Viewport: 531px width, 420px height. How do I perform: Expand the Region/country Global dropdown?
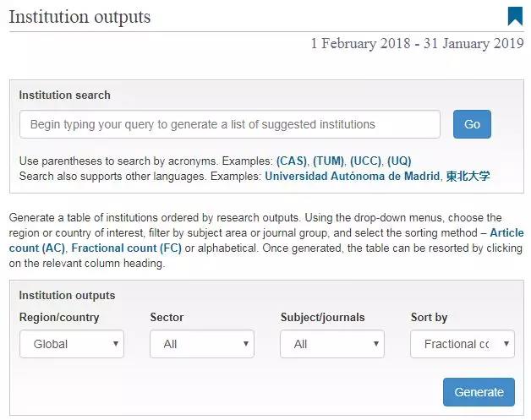(72, 344)
